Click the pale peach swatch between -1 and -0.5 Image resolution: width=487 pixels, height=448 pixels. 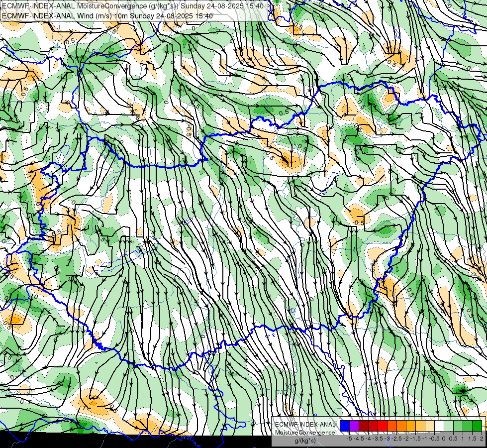pos(430,426)
